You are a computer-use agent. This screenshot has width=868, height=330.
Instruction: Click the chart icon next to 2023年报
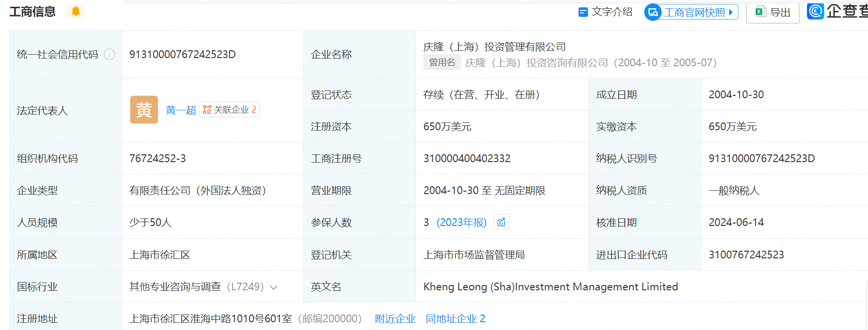pyautogui.click(x=501, y=222)
